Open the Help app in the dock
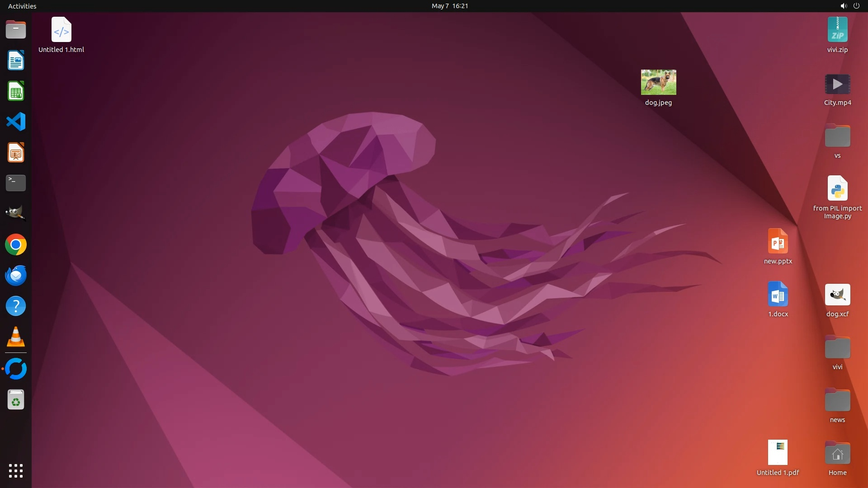 [16, 306]
